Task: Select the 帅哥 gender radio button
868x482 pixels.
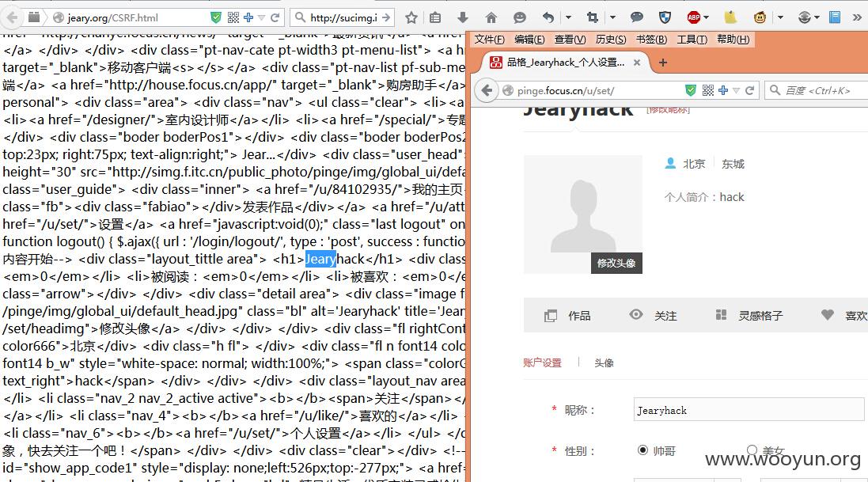Action: pyautogui.click(x=642, y=450)
